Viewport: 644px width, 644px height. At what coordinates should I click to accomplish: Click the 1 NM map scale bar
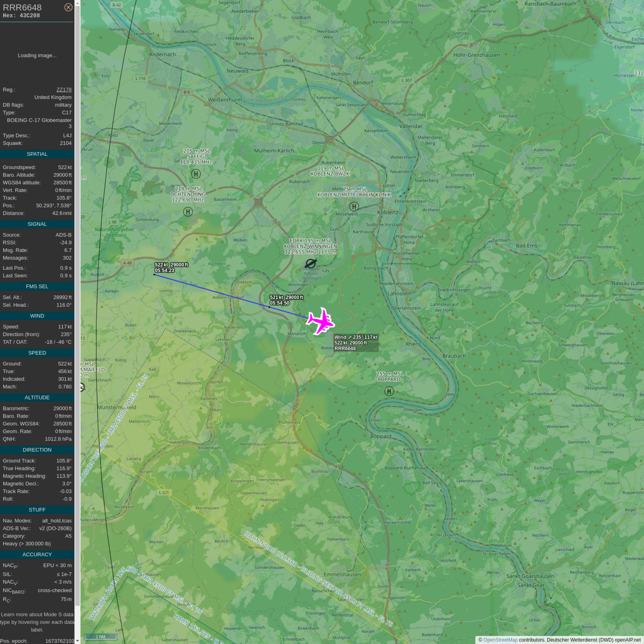click(101, 637)
